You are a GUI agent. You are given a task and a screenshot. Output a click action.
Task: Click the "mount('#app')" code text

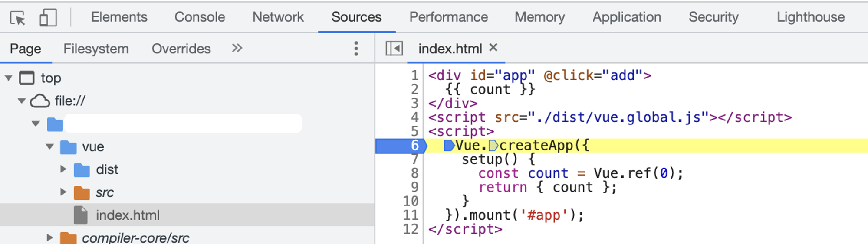coord(523,215)
